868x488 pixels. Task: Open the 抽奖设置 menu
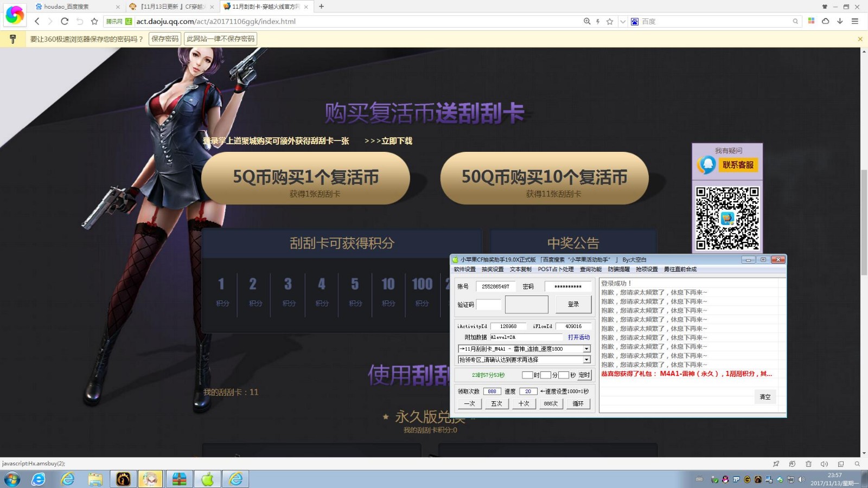click(x=493, y=269)
